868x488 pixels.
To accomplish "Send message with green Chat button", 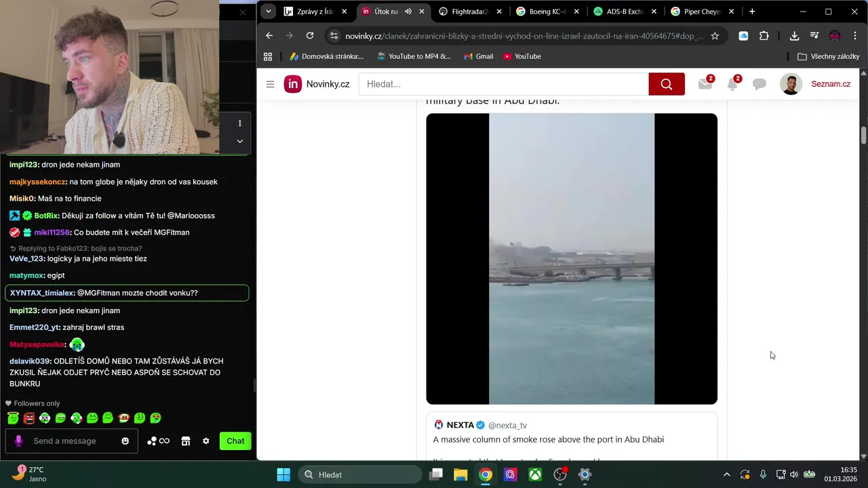I will click(235, 441).
